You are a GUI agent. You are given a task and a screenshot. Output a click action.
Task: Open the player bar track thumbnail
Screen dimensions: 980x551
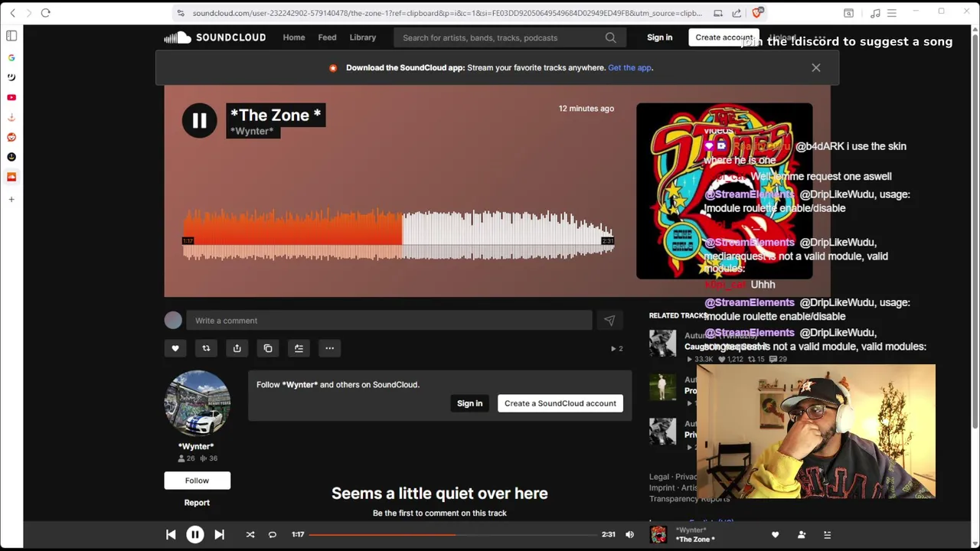[658, 535]
